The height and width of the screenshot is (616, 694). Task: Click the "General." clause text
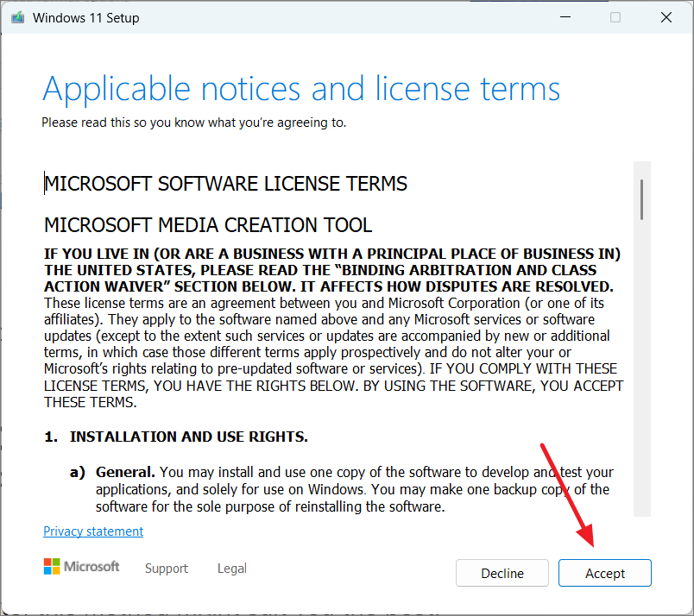pyautogui.click(x=125, y=472)
